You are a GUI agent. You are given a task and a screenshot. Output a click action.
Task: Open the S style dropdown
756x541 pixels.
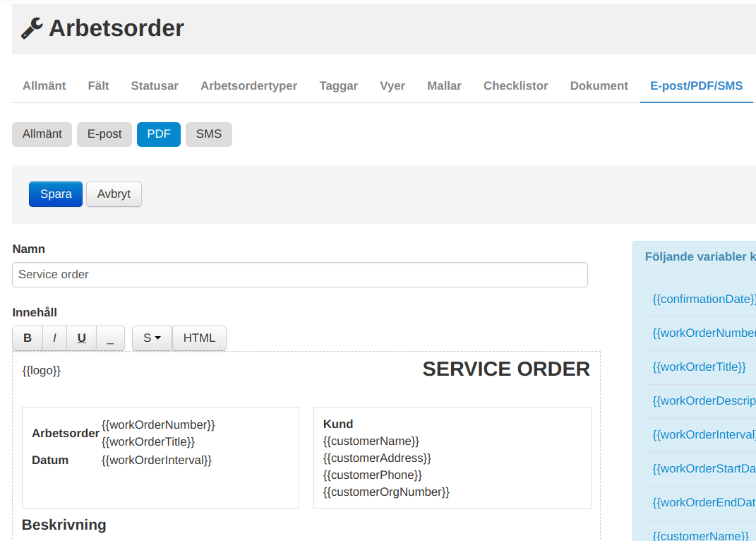pos(152,338)
